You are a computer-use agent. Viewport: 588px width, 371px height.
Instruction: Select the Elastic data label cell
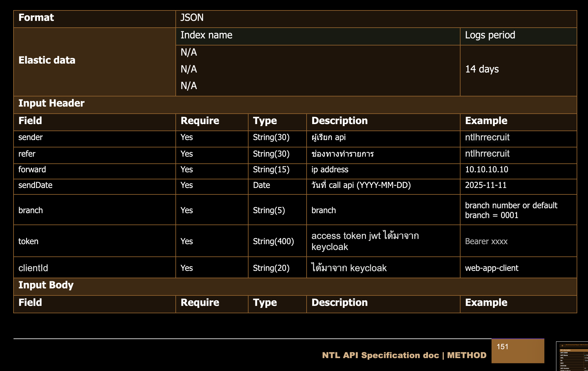[94, 61]
